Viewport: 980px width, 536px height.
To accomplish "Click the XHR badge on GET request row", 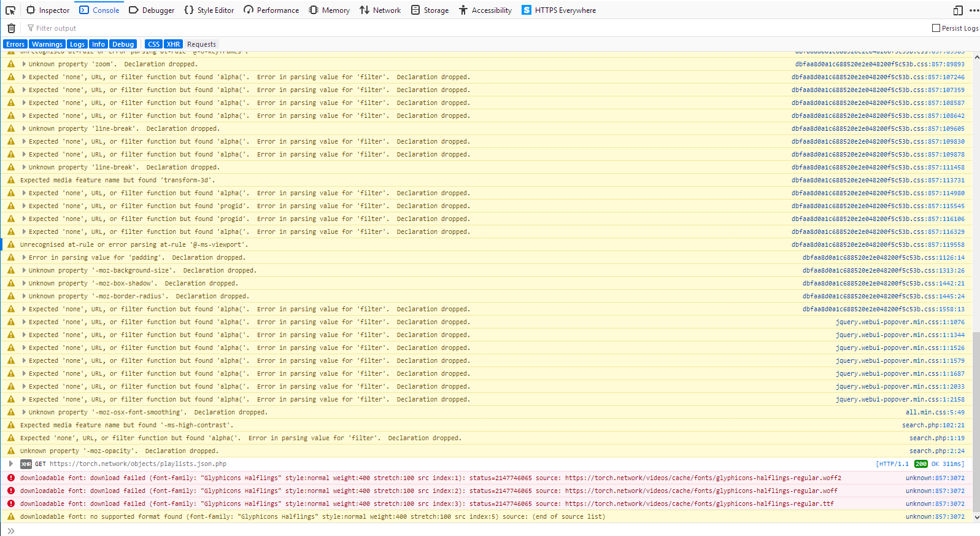I will pos(26,464).
